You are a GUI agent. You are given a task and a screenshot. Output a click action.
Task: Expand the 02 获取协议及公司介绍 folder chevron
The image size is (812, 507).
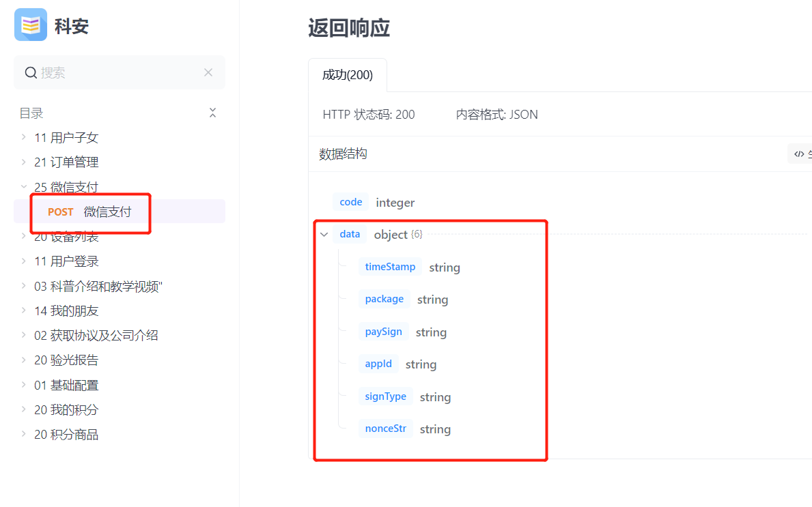(x=23, y=335)
